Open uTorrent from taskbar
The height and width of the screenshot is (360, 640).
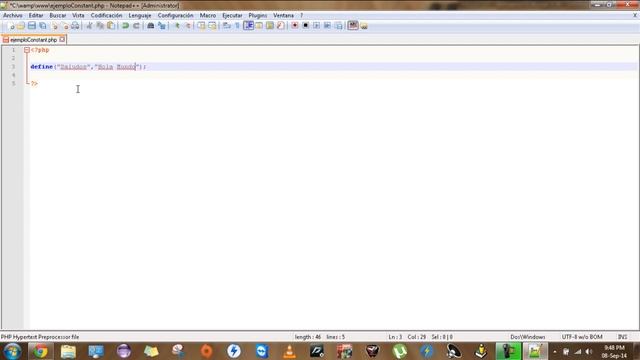[400, 351]
